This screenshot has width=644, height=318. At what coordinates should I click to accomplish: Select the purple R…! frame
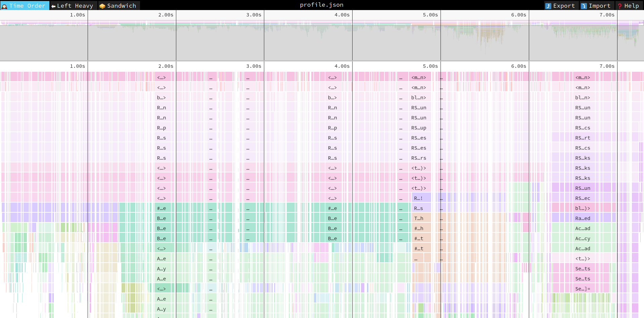[x=419, y=198]
